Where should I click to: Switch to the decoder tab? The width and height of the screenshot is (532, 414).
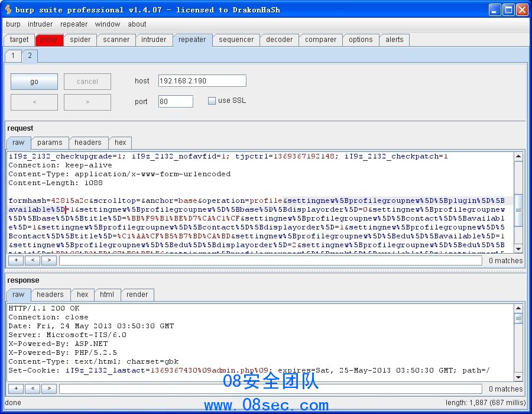tap(280, 40)
